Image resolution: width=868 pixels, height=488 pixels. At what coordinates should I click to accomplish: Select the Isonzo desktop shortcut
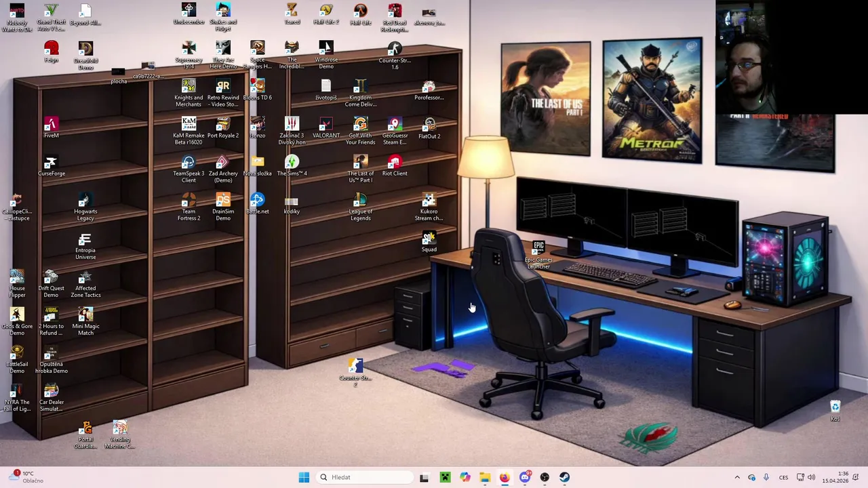pyautogui.click(x=257, y=128)
